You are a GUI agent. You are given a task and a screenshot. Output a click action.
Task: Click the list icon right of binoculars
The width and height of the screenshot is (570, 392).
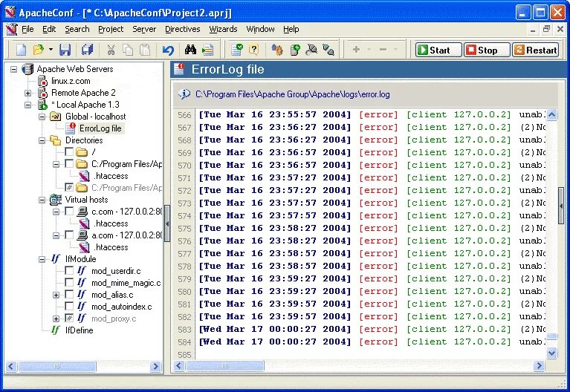[208, 50]
